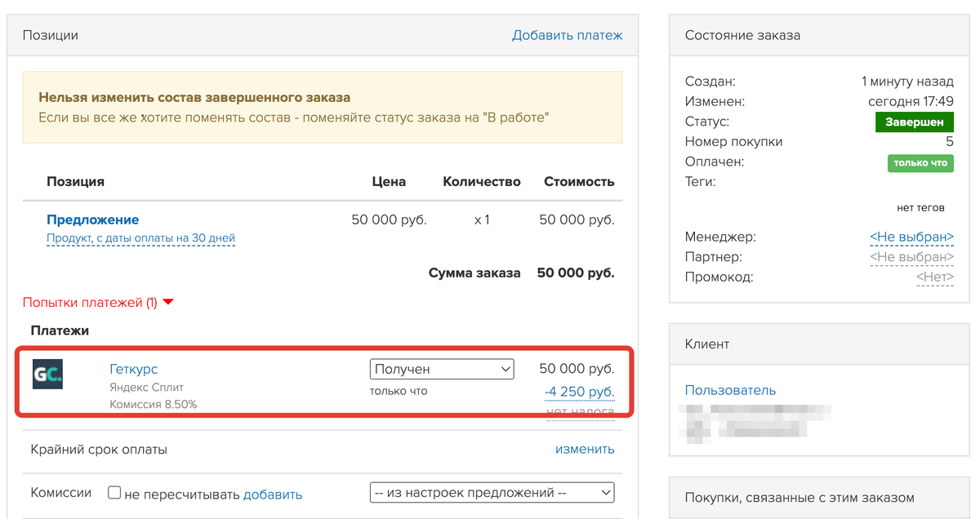Image resolution: width=980 pixels, height=519 pixels.
Task: Click 'Продукт, с даты оплаты на 30 дней'
Action: (140, 238)
